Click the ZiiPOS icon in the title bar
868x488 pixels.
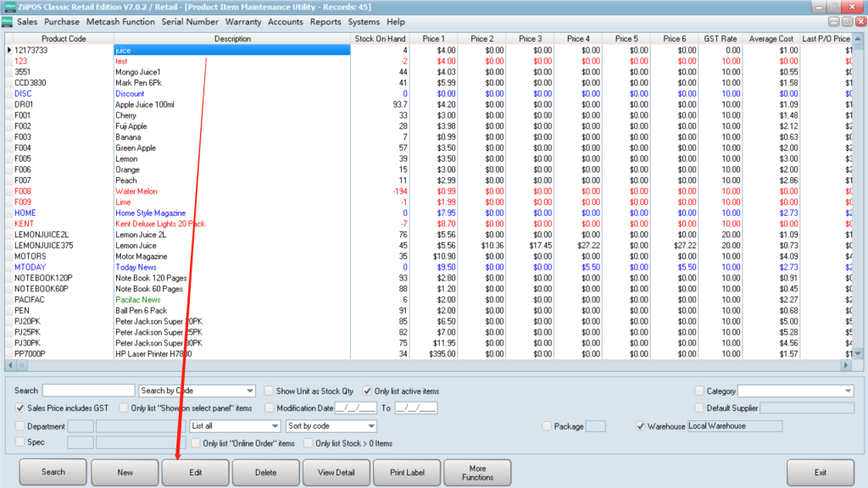[x=8, y=7]
